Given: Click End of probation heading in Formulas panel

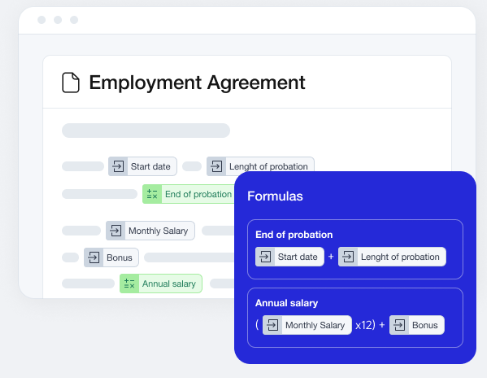Looking at the screenshot, I should [294, 235].
